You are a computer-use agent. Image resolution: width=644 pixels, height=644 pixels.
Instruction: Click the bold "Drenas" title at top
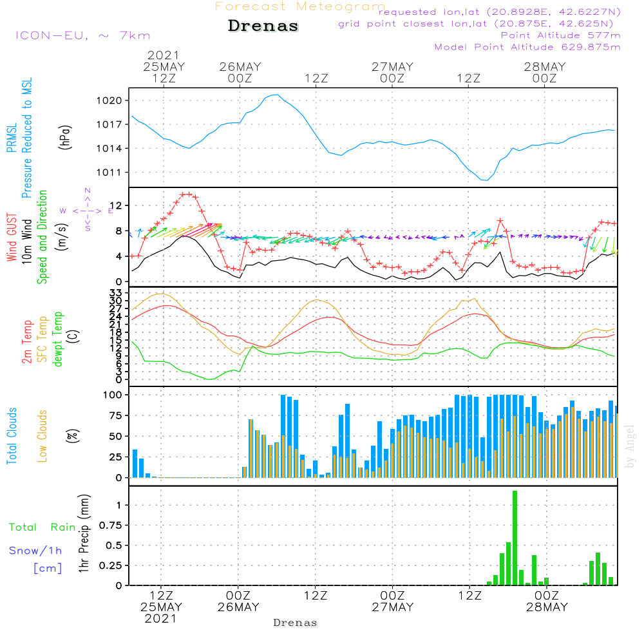point(263,26)
